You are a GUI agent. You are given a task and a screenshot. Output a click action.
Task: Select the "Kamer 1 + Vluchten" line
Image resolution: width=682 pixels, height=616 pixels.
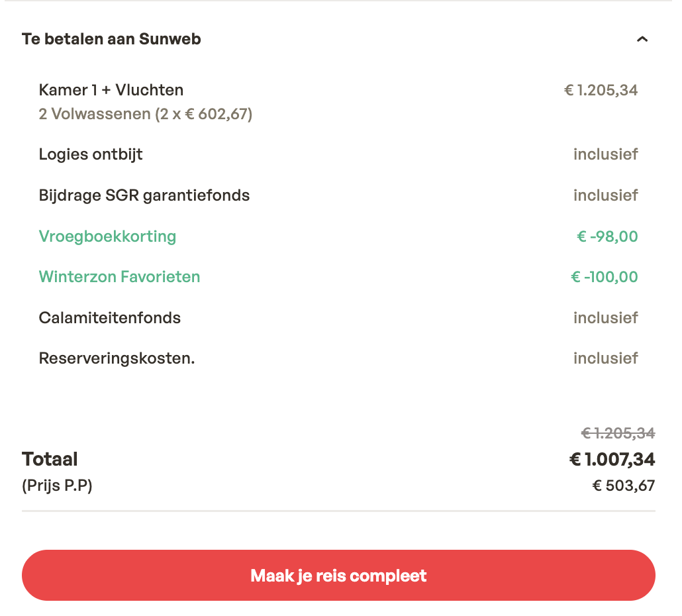point(111,90)
